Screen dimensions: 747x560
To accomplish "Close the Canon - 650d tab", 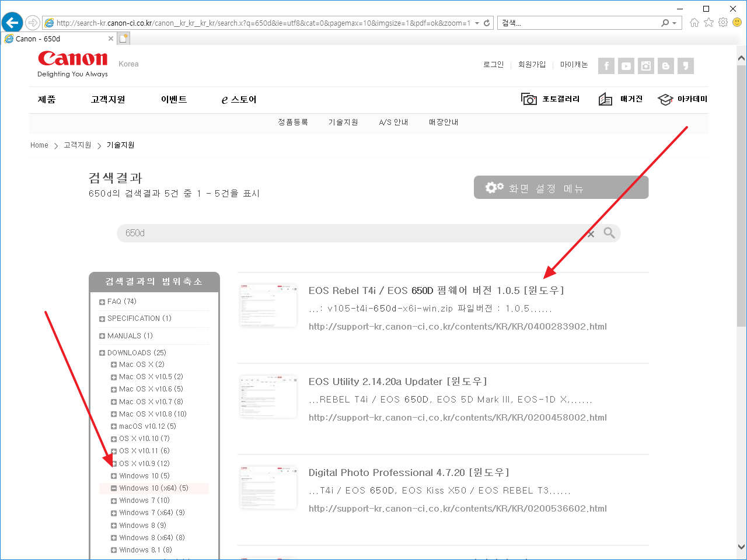I will tap(111, 38).
